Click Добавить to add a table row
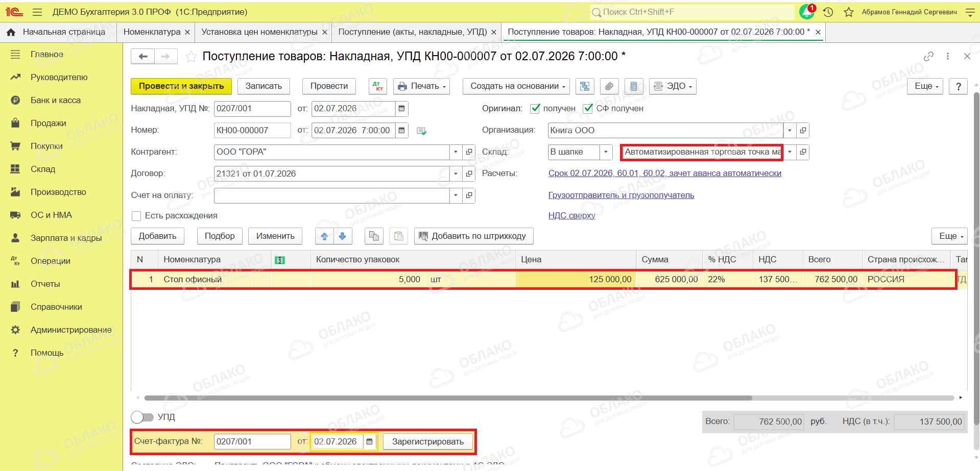 coord(157,236)
